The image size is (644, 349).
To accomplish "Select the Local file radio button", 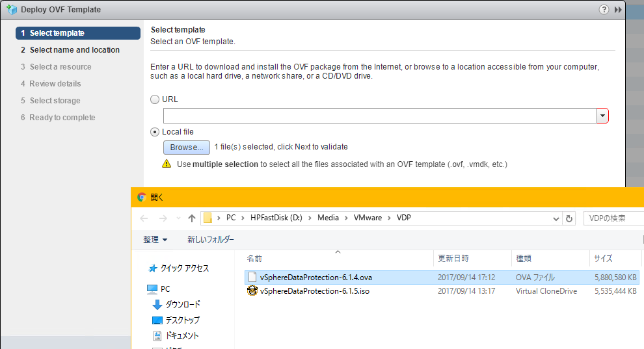I will (155, 132).
